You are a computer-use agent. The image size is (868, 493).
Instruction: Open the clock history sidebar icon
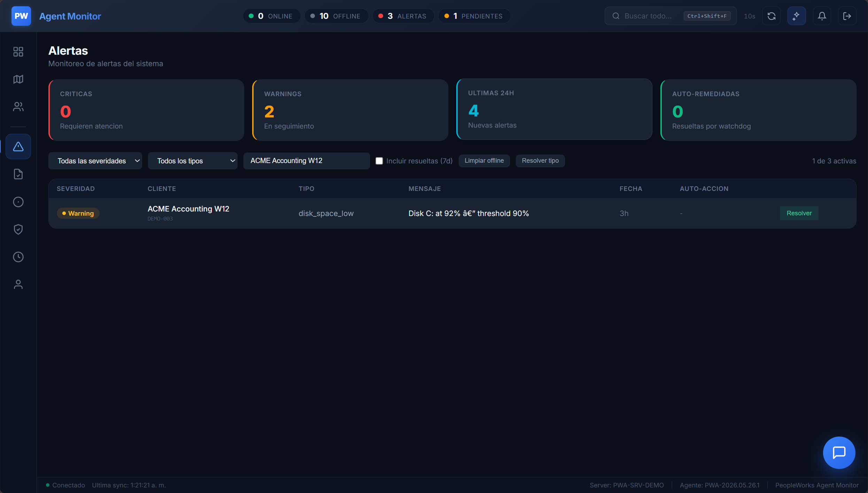(18, 257)
